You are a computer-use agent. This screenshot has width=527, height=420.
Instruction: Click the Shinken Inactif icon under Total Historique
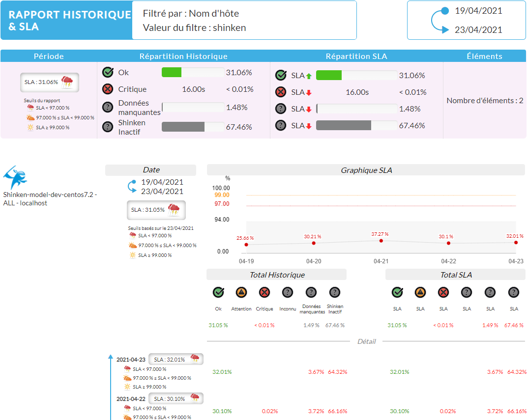335,293
